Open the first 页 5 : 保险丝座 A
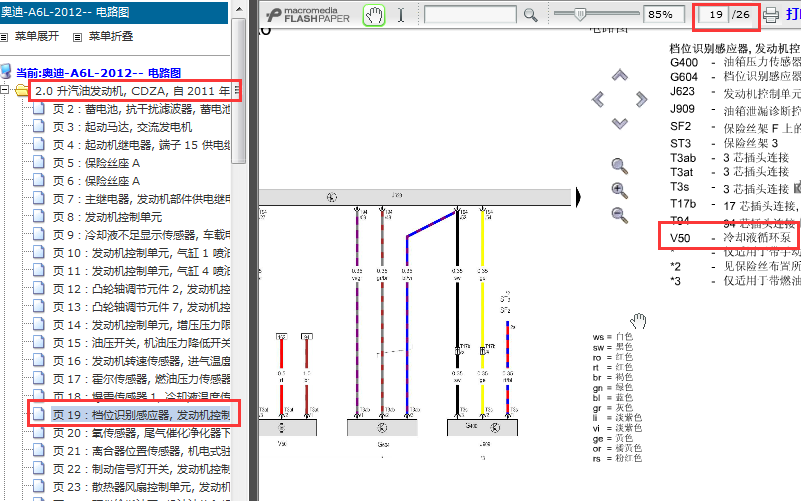 [x=96, y=163]
